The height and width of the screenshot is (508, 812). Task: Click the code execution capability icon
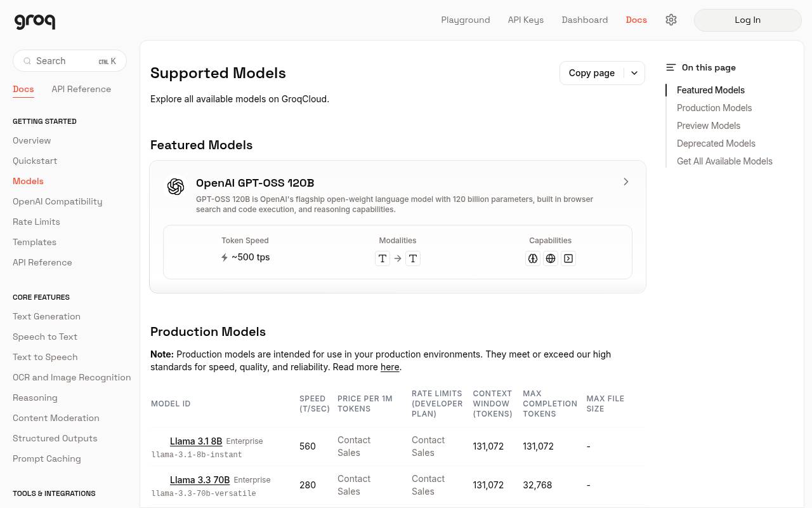pos(568,258)
